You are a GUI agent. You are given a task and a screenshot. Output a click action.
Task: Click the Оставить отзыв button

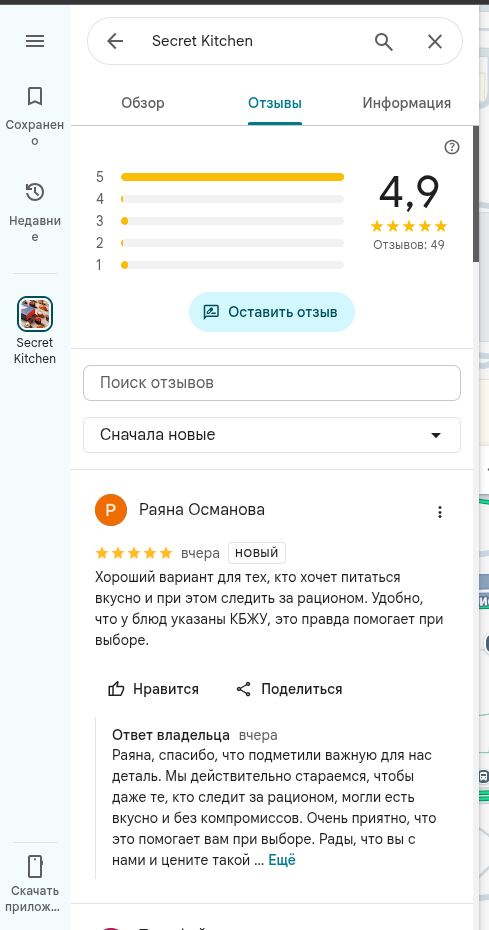(272, 312)
